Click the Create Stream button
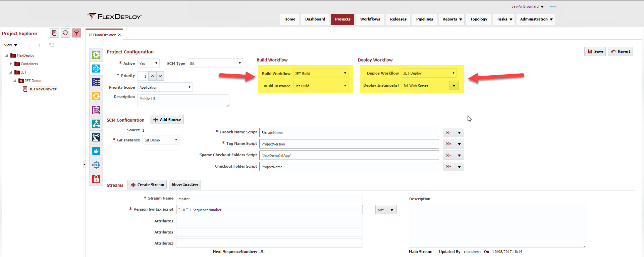Screen dimensions: 644x257 coord(147,185)
